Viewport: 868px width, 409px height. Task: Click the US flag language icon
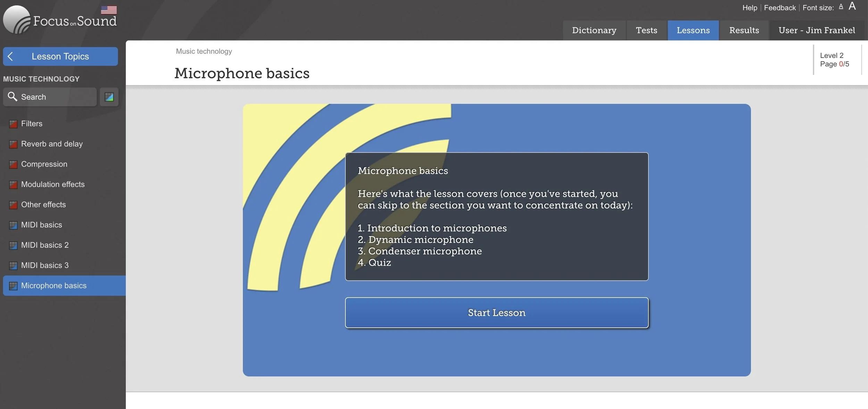pyautogui.click(x=109, y=10)
